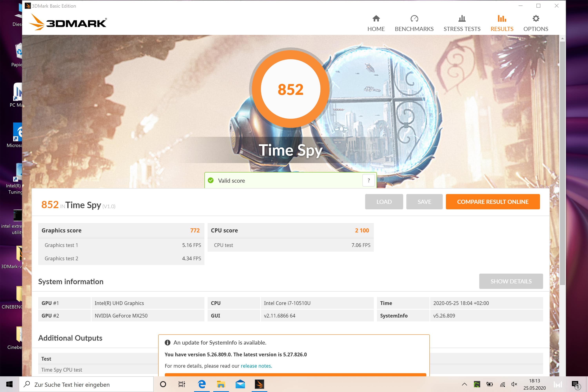Click the 3DMark title bar app icon
Viewport: 588px width, 392px height.
point(28,6)
